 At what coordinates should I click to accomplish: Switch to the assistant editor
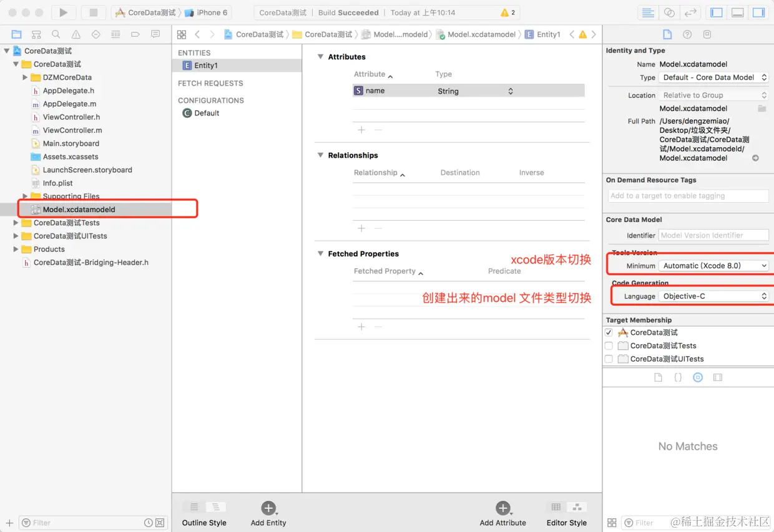point(669,12)
